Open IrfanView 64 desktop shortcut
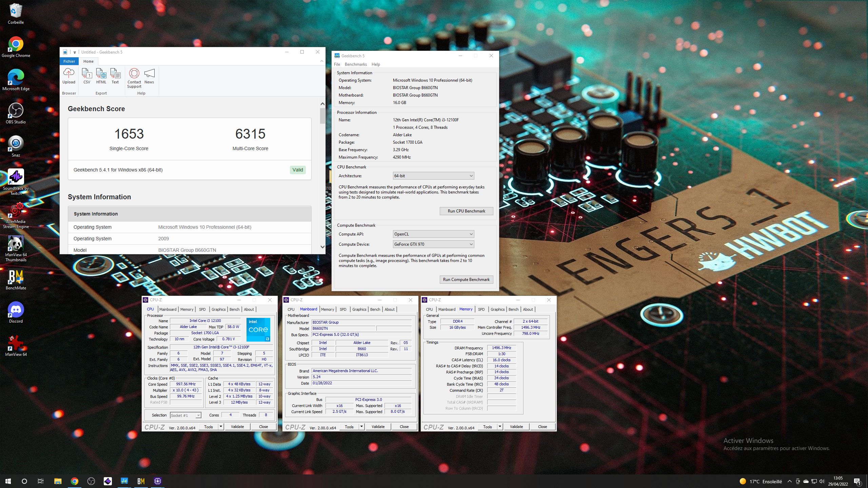This screenshot has width=868, height=488. click(16, 346)
